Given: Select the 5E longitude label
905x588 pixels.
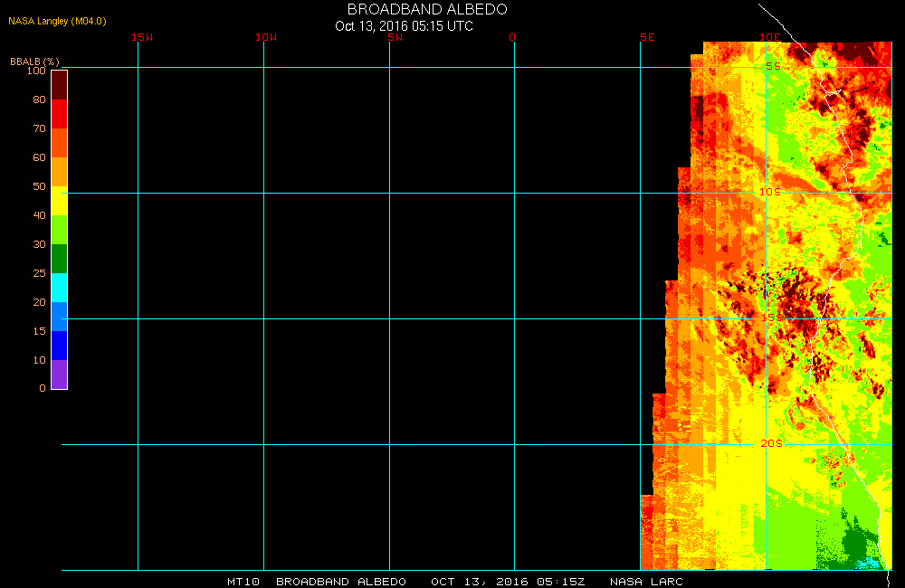Looking at the screenshot, I should 646,38.
